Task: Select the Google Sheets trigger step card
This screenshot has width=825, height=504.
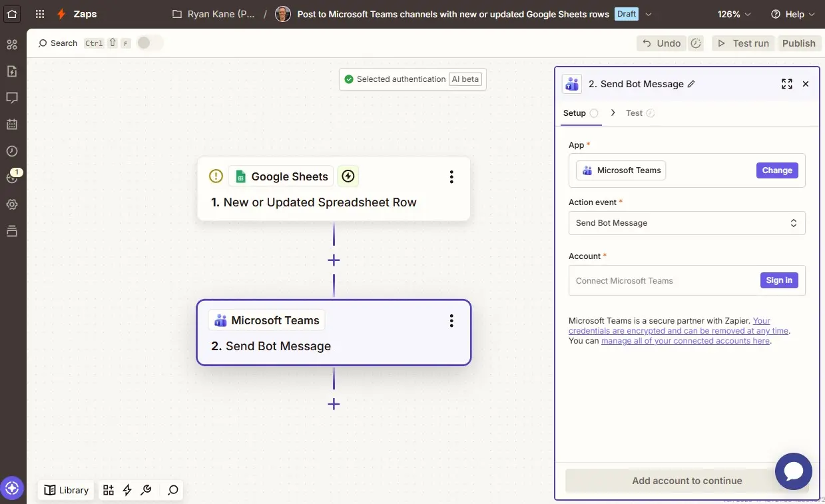Action: point(334,189)
